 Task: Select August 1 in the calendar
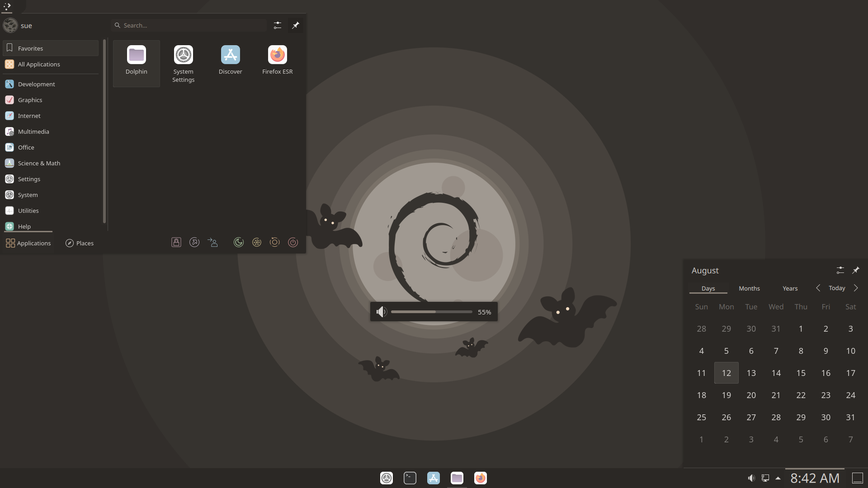(801, 328)
